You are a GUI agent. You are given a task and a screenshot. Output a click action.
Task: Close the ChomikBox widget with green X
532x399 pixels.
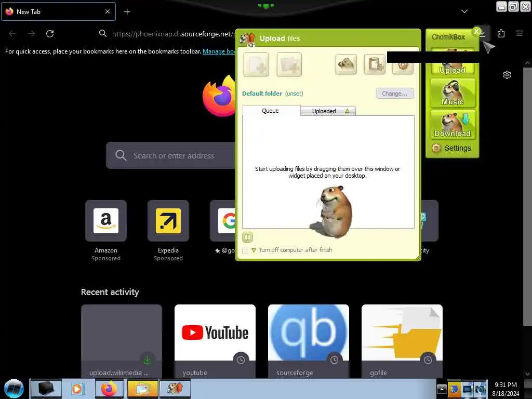[476, 32]
